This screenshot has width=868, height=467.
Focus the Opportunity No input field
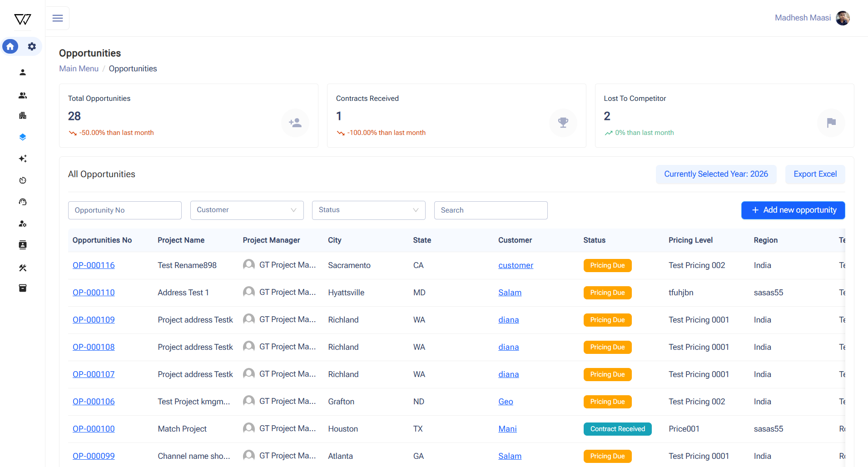(x=125, y=210)
